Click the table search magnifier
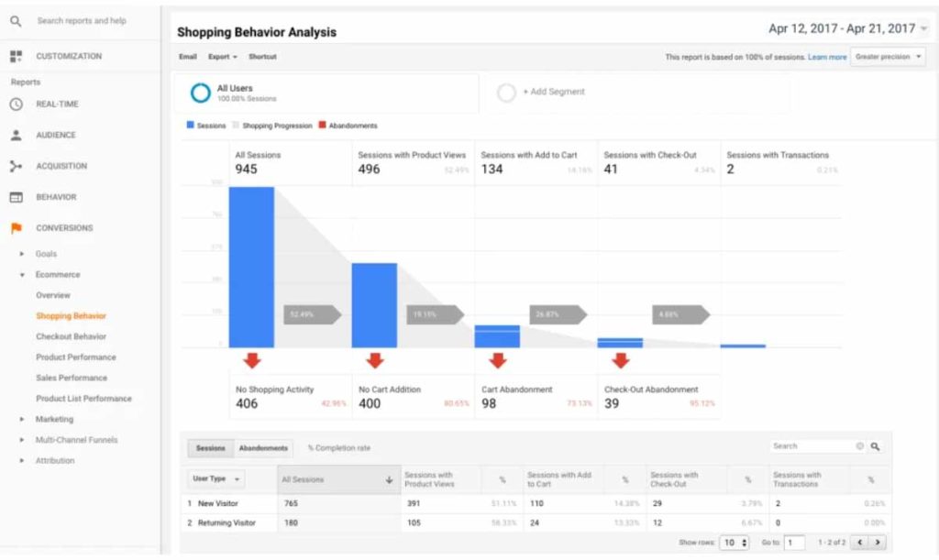 [x=876, y=445]
